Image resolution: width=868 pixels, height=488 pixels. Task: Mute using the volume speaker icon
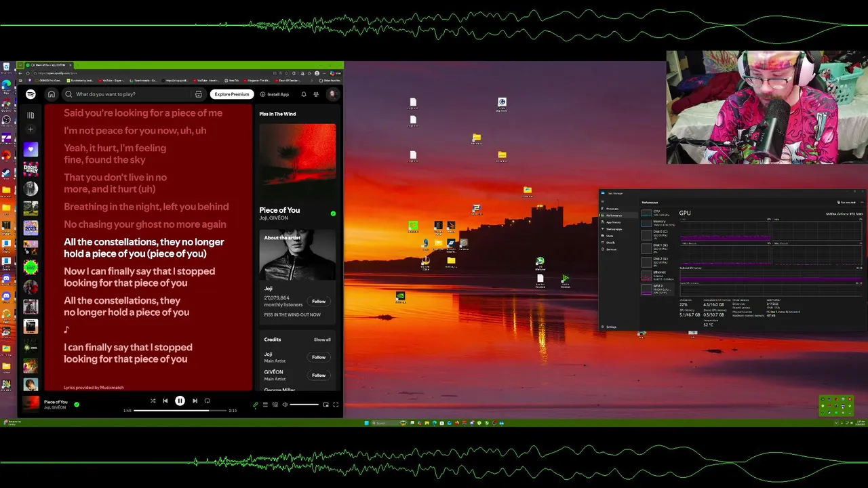[285, 405]
